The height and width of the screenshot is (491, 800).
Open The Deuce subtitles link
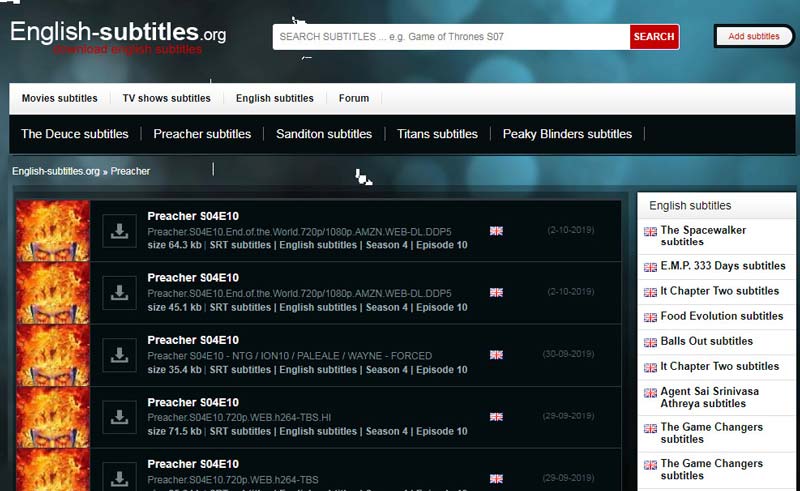pyautogui.click(x=75, y=134)
